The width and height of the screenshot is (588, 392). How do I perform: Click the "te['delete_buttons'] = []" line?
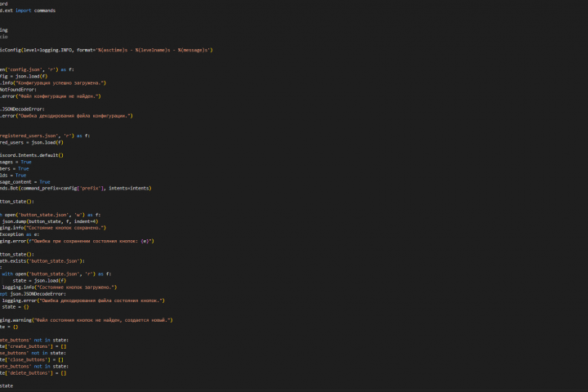(33, 373)
